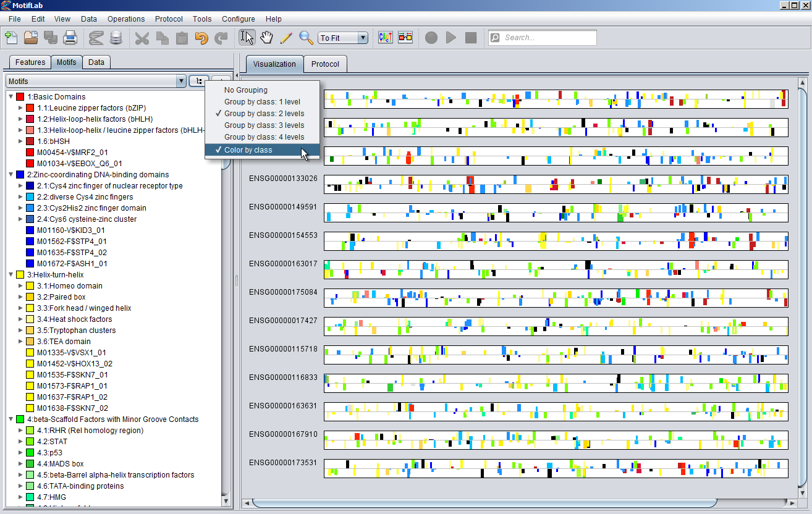Click the green swatch of 4.3:p53
Screen dimensions: 812x514
pos(30,453)
